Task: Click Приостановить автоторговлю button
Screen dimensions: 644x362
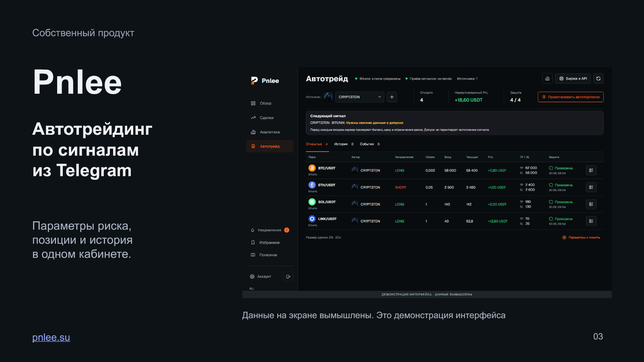Action: pyautogui.click(x=571, y=97)
